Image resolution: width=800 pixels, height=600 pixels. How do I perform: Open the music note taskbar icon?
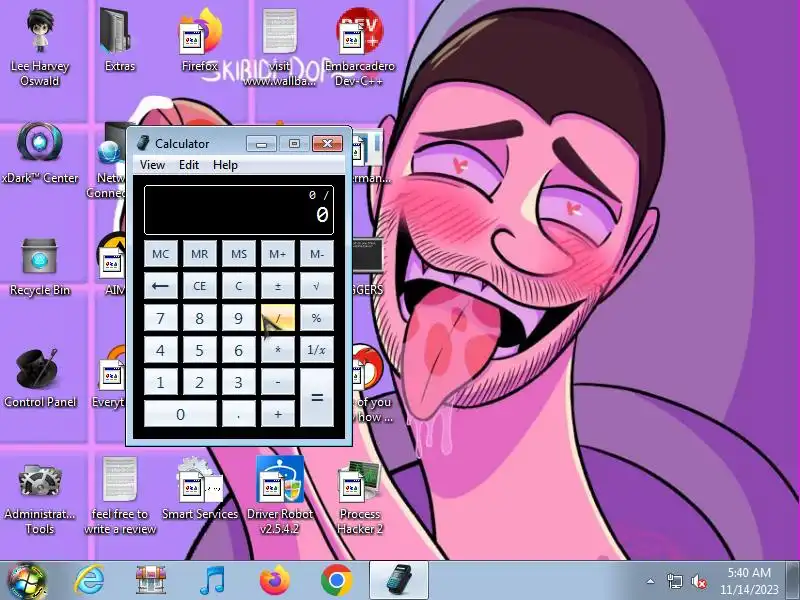click(212, 581)
